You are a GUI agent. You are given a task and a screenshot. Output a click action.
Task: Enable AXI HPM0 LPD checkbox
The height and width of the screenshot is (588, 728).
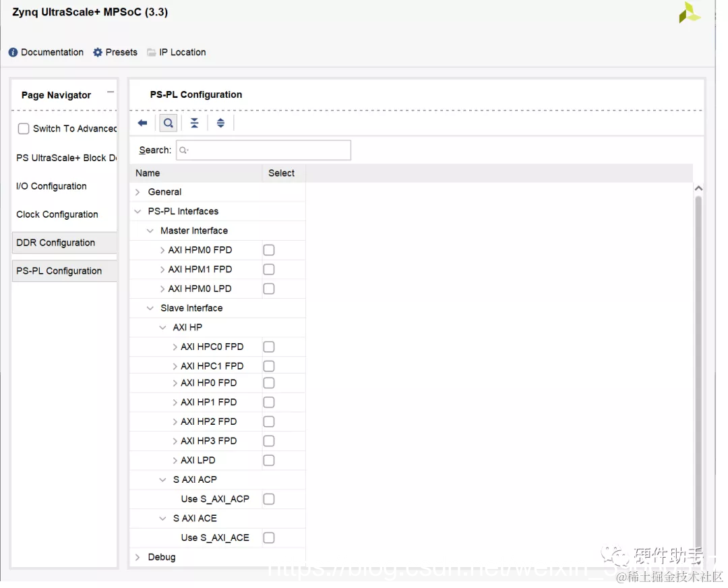click(269, 289)
